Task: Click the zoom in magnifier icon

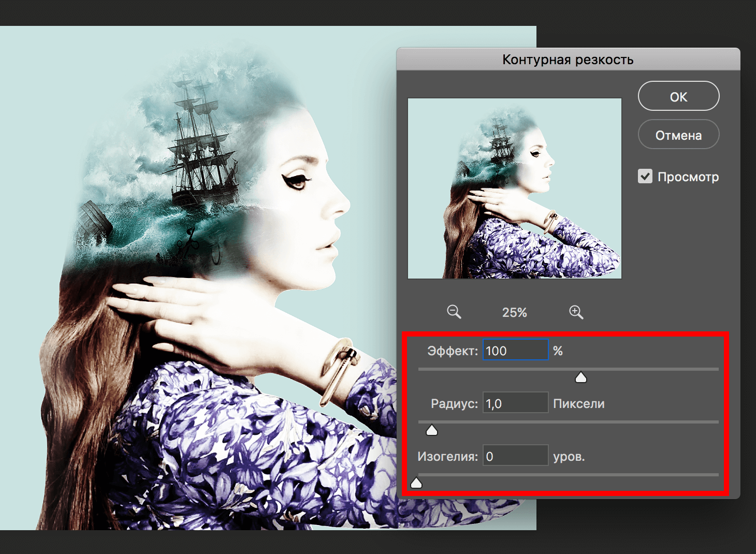Action: click(576, 312)
